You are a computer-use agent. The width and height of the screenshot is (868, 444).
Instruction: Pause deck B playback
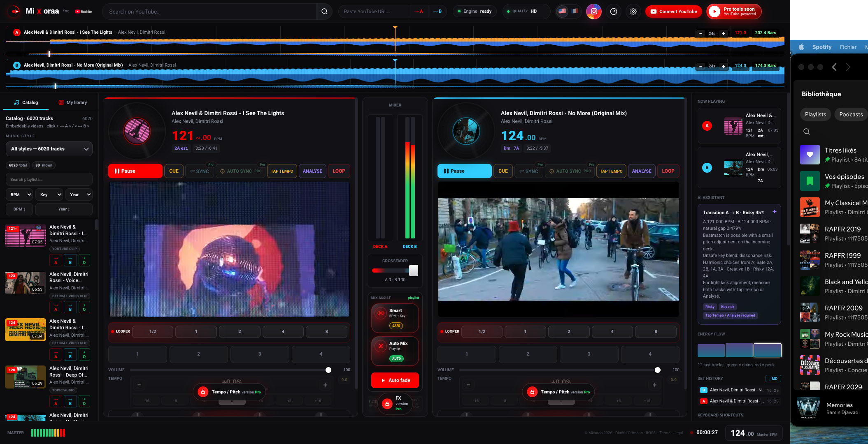pyautogui.click(x=464, y=171)
